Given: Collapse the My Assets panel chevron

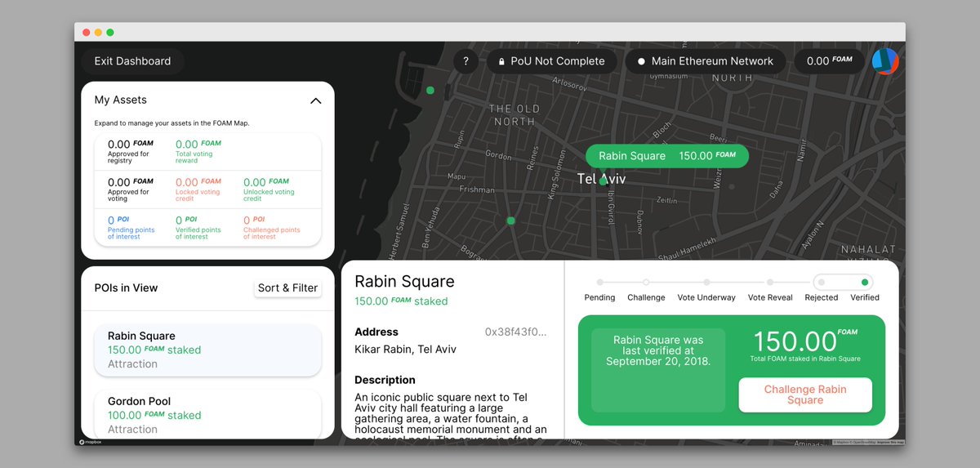Looking at the screenshot, I should pyautogui.click(x=315, y=100).
